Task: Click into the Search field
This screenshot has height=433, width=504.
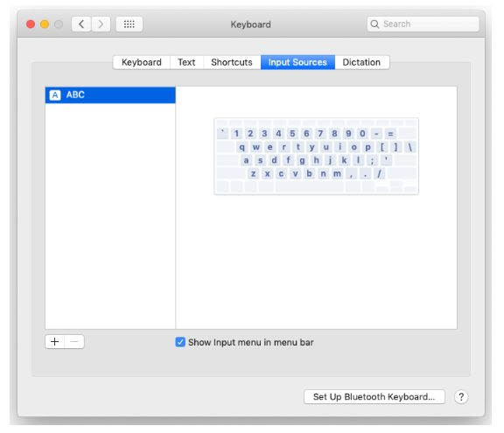Action: point(423,24)
